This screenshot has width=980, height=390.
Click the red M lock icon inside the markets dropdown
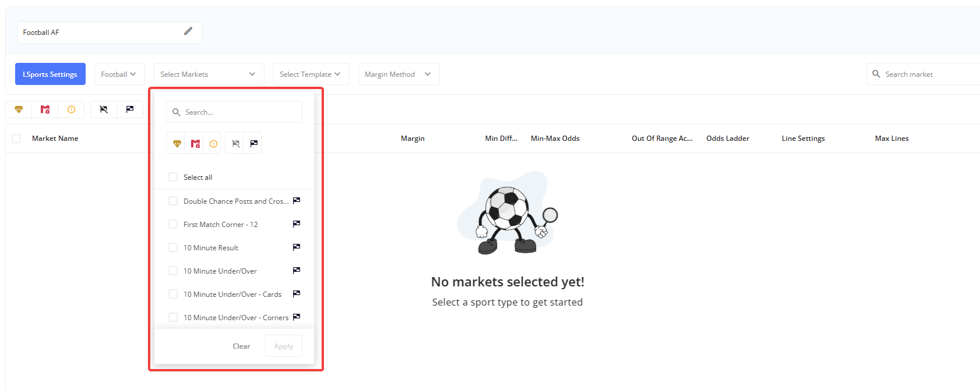tap(195, 144)
